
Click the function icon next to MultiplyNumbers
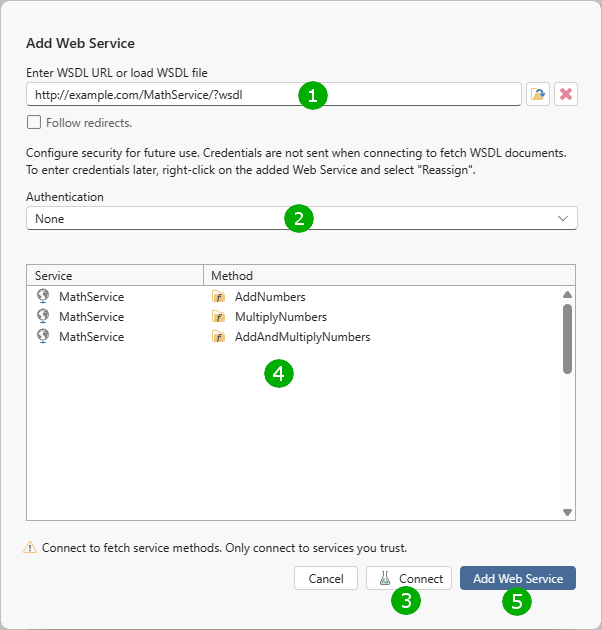tap(218, 317)
